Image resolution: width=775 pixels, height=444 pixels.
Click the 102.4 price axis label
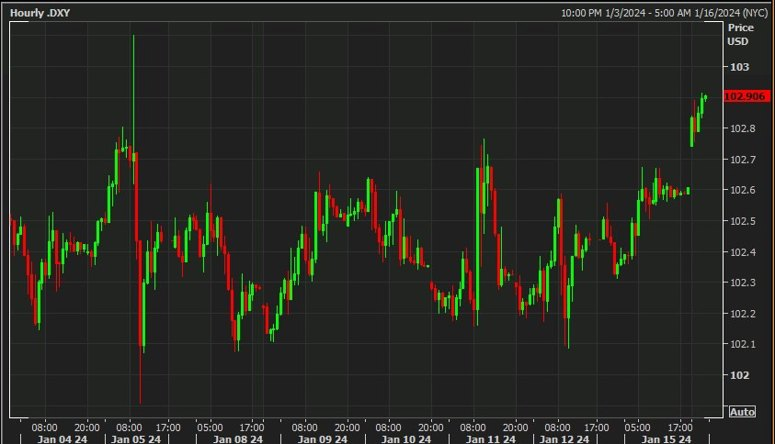[743, 252]
